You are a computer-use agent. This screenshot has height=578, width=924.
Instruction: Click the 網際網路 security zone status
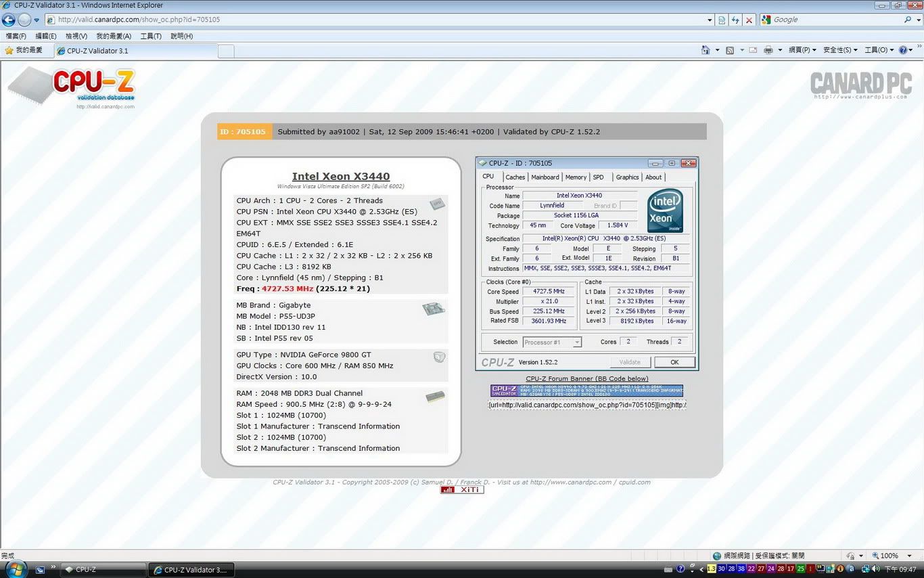click(x=758, y=556)
